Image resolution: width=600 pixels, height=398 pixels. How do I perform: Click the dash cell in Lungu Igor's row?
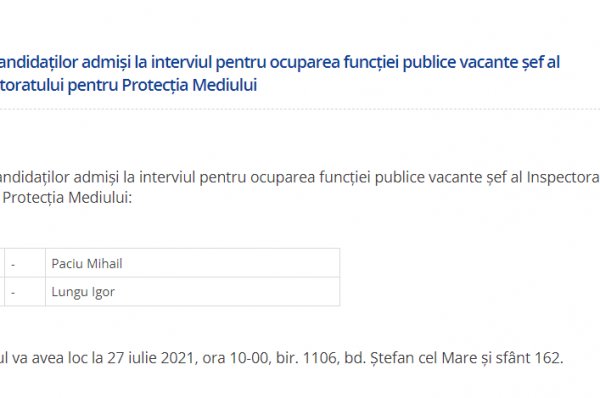coord(25,292)
